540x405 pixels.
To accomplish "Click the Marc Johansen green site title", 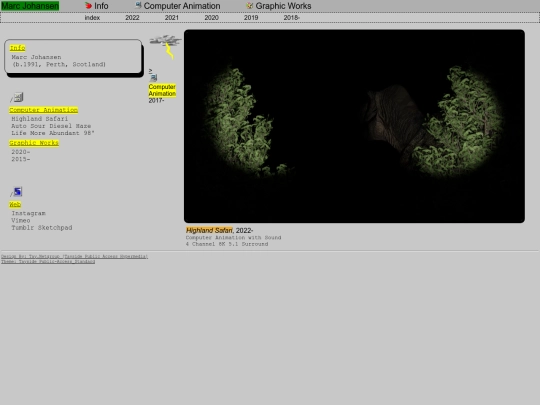I will (x=30, y=6).
